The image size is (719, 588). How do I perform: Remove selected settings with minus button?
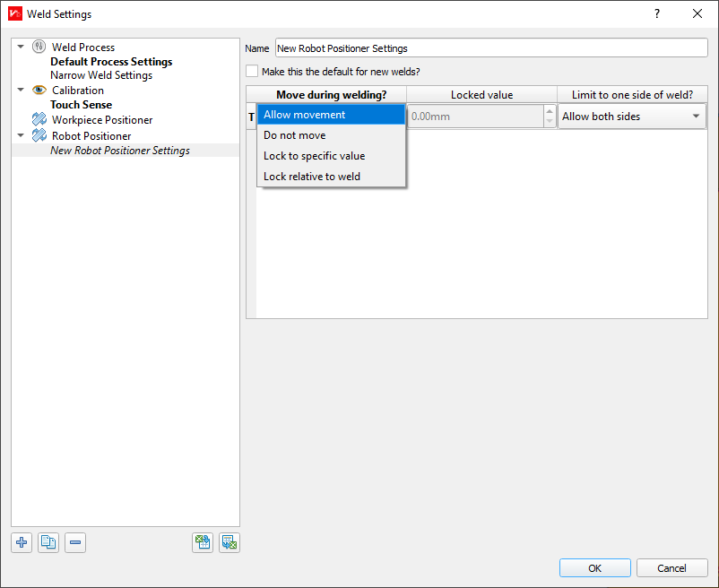point(75,542)
